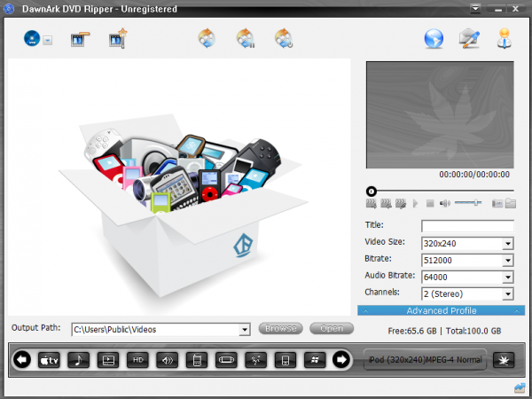Click the DawnArk app logo in title bar
The height and width of the screenshot is (399, 532).
point(9,9)
